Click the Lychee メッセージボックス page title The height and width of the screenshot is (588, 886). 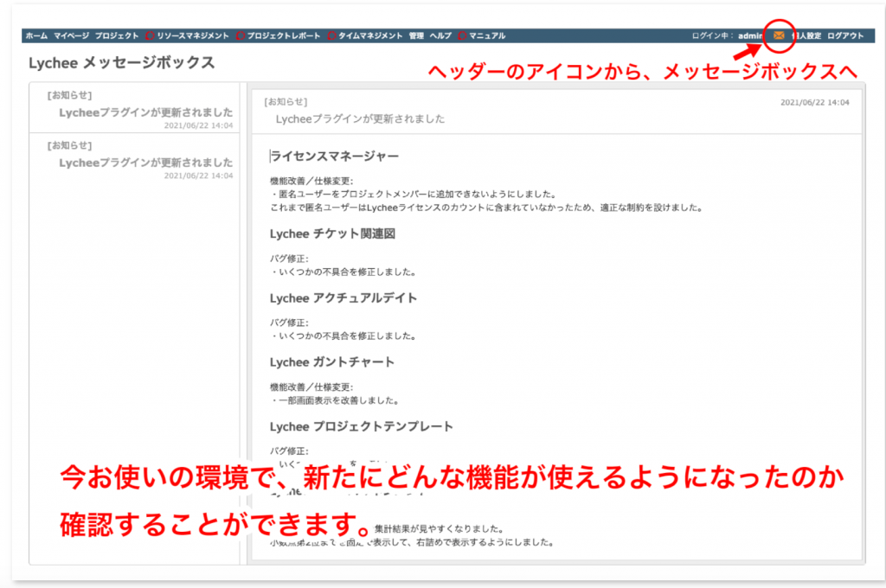(121, 63)
